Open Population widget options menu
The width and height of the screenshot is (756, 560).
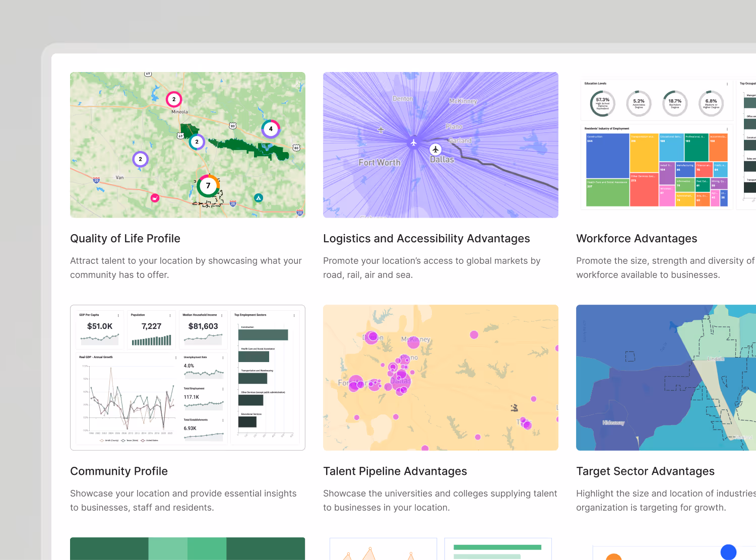click(170, 315)
